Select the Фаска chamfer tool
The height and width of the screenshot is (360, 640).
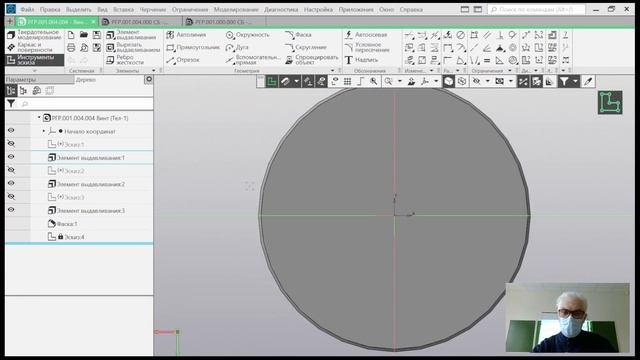coord(298,35)
